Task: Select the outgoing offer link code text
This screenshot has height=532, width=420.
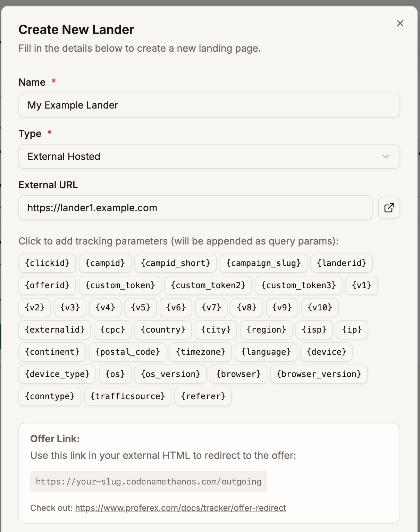Action: pos(149,481)
